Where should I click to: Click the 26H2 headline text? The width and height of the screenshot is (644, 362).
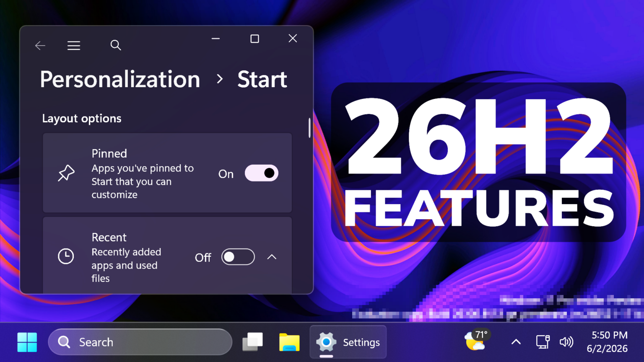pos(479,137)
